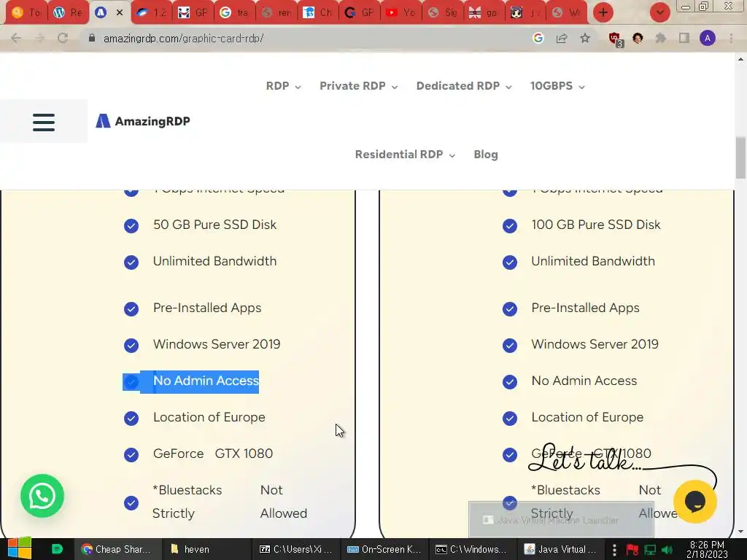
Task: Click check icon beside left Unlimited Bandwidth
Action: click(131, 262)
